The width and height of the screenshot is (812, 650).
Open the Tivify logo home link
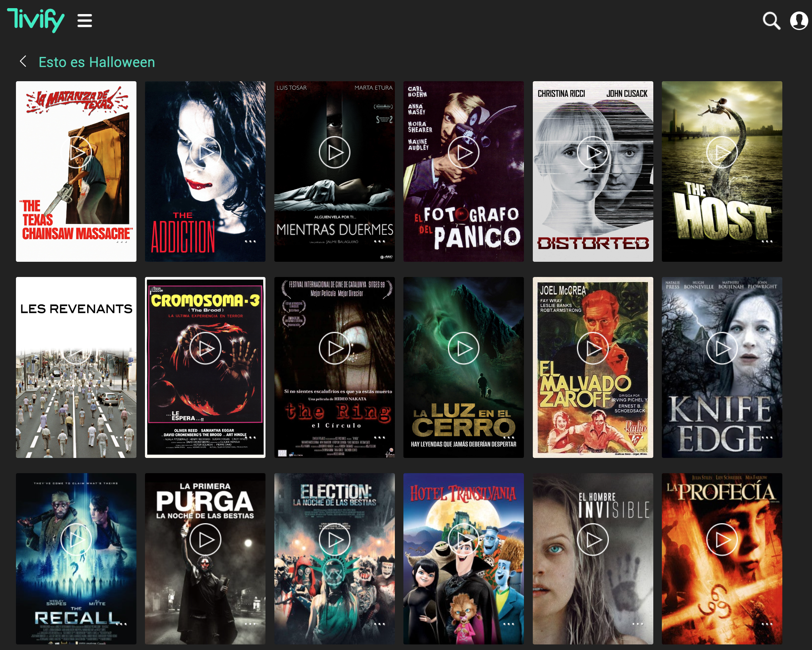click(x=36, y=20)
